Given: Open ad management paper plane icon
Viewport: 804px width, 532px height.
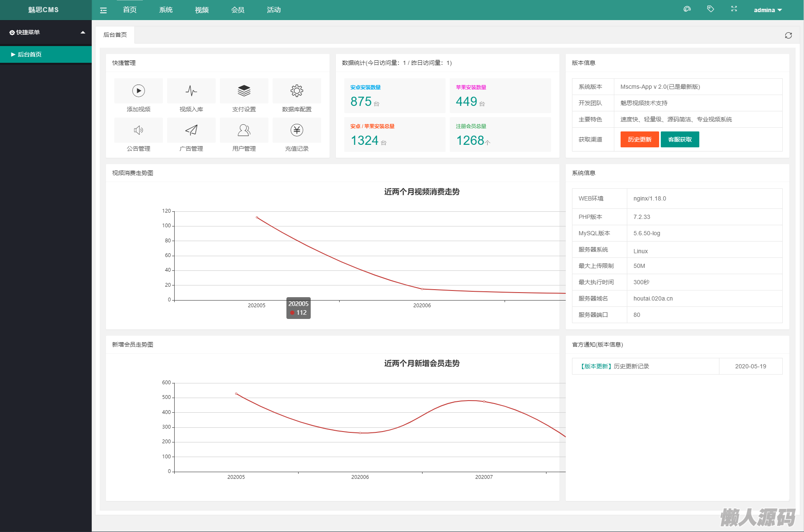Looking at the screenshot, I should [x=191, y=130].
